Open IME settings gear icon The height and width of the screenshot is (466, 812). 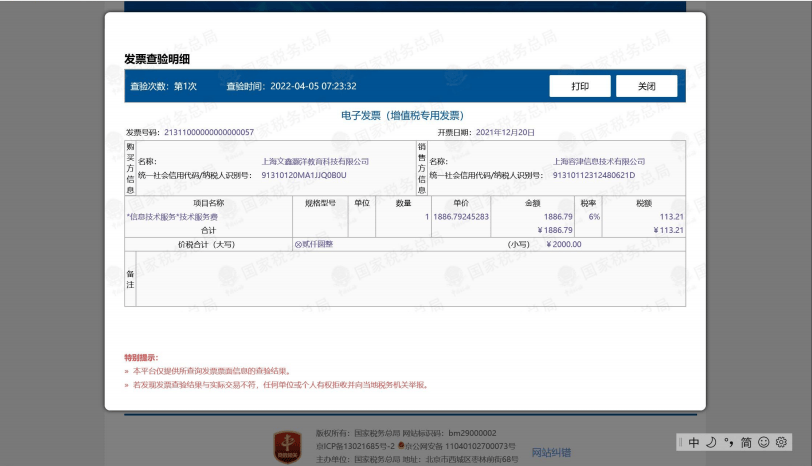click(x=782, y=442)
